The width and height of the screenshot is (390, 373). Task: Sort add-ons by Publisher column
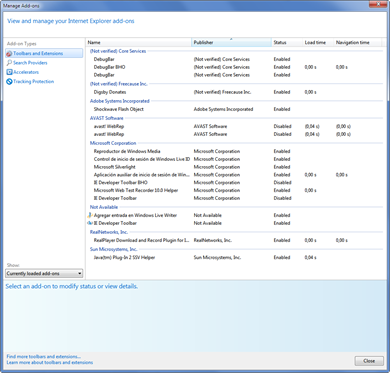click(x=232, y=42)
